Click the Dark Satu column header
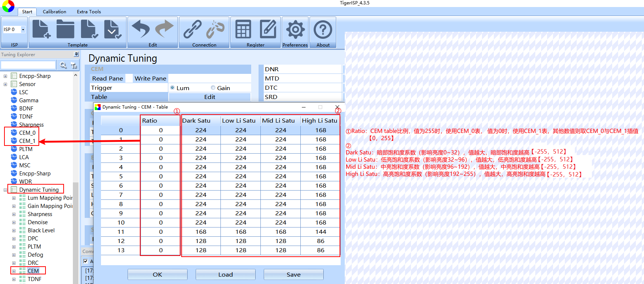Image resolution: width=644 pixels, height=284 pixels. coord(201,121)
